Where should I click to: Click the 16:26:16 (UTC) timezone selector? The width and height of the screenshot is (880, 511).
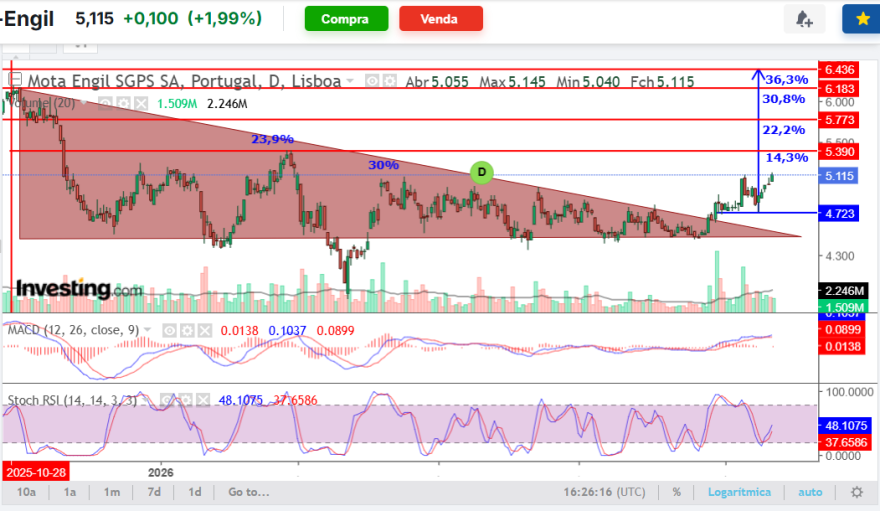(x=604, y=492)
